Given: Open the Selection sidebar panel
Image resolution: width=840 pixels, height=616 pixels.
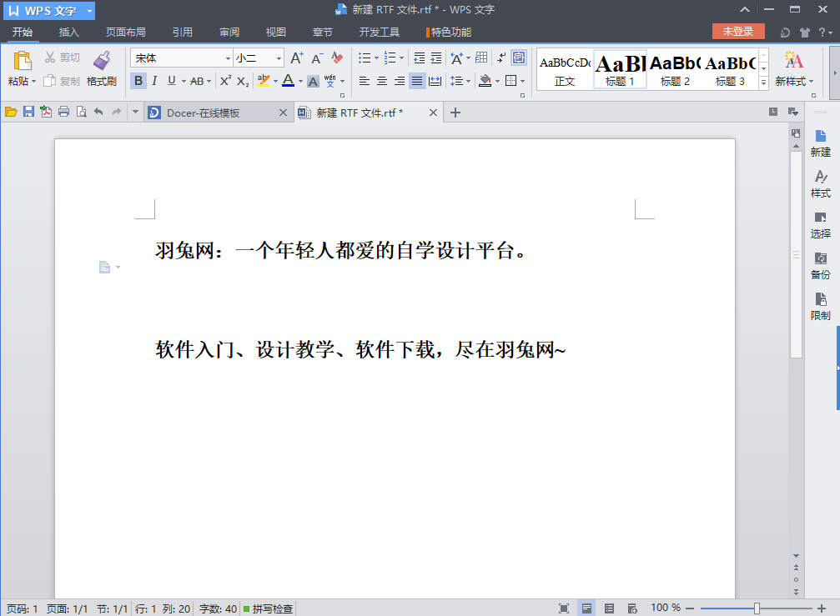Looking at the screenshot, I should point(820,225).
